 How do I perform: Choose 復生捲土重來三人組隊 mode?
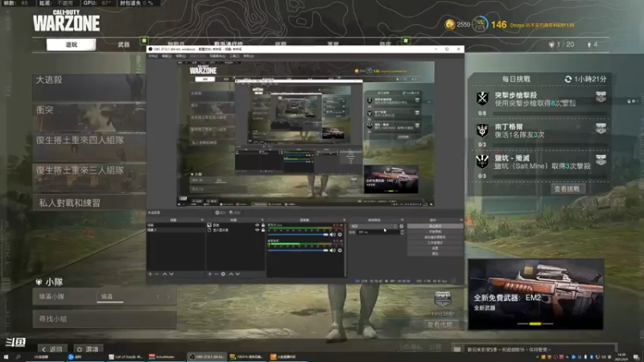point(89,177)
